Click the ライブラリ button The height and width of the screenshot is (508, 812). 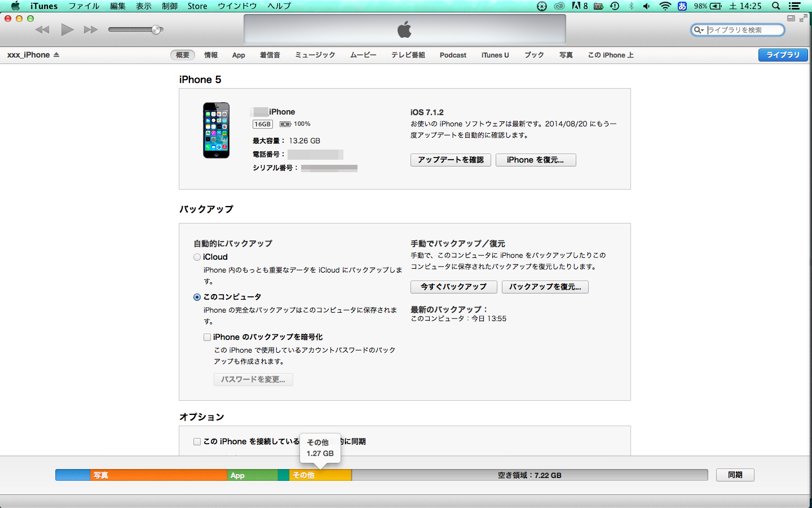tap(783, 55)
